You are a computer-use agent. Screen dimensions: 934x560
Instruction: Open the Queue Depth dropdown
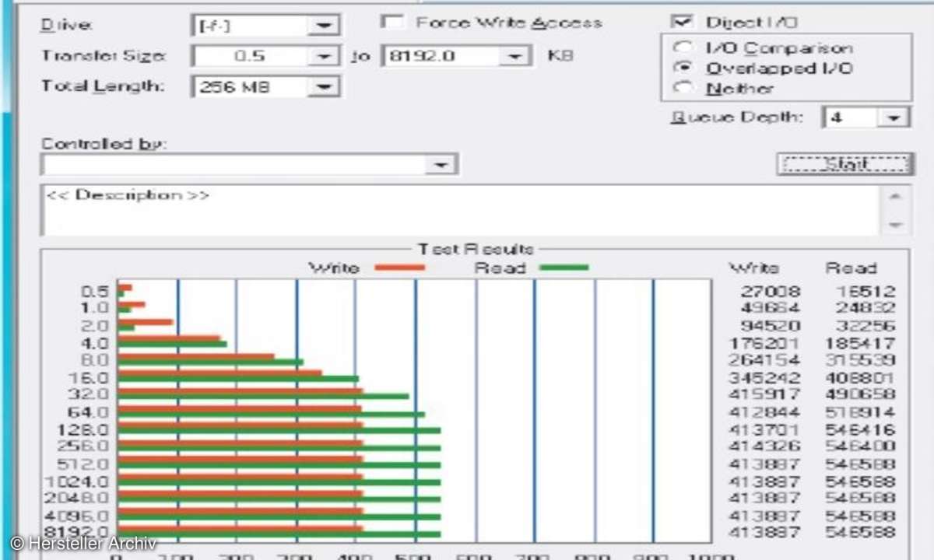tap(894, 117)
